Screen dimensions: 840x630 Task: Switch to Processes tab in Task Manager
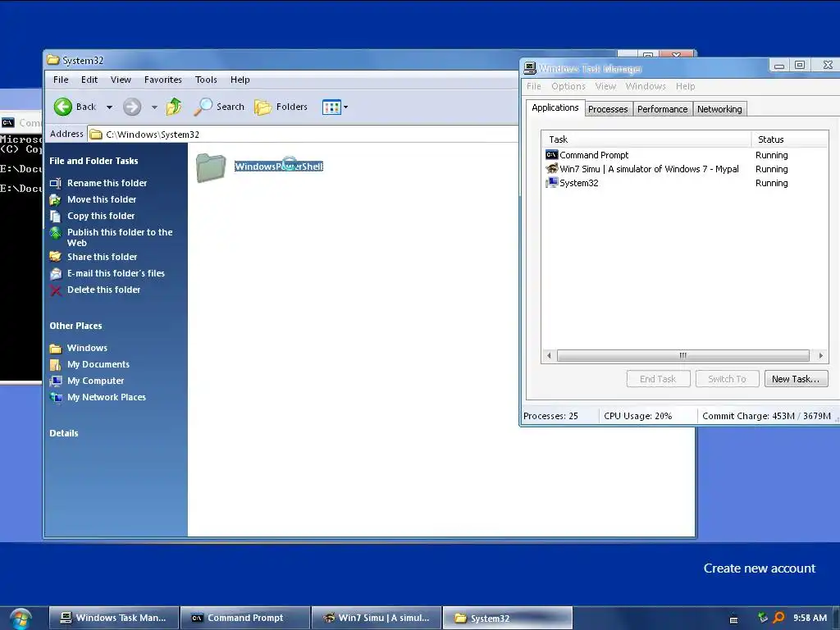(x=608, y=109)
